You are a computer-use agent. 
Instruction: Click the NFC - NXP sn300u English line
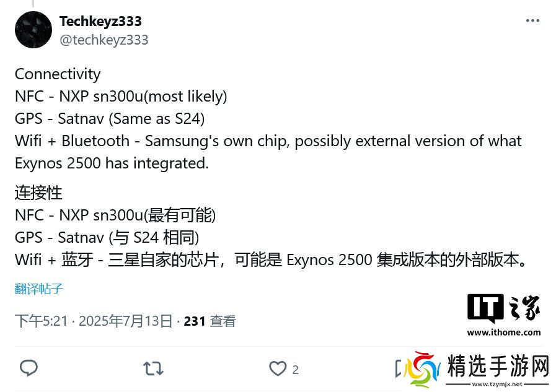click(x=121, y=97)
